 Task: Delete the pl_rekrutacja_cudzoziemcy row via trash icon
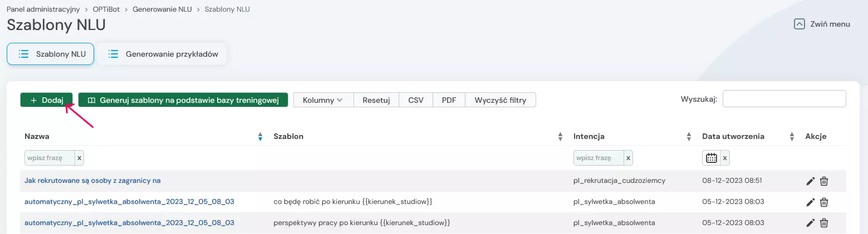(x=825, y=181)
